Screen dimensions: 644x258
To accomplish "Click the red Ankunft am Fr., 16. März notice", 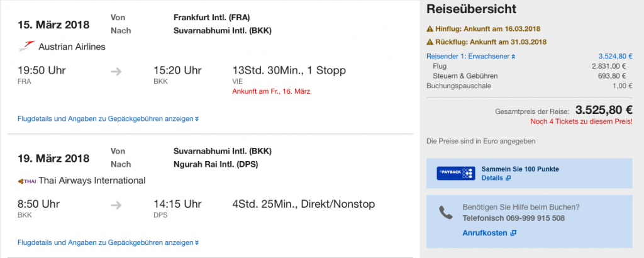I will point(270,91).
